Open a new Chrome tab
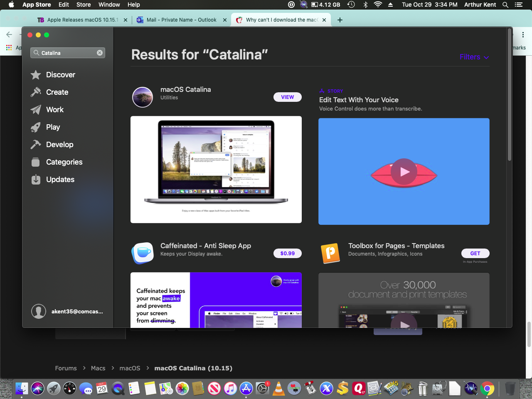This screenshot has width=532, height=399. coord(340,20)
